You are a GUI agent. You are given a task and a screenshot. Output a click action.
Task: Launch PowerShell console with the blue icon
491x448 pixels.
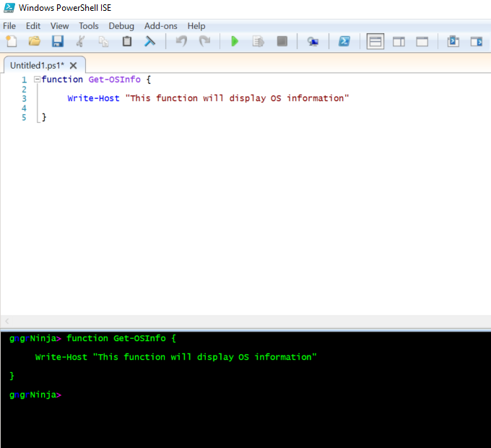(x=344, y=42)
